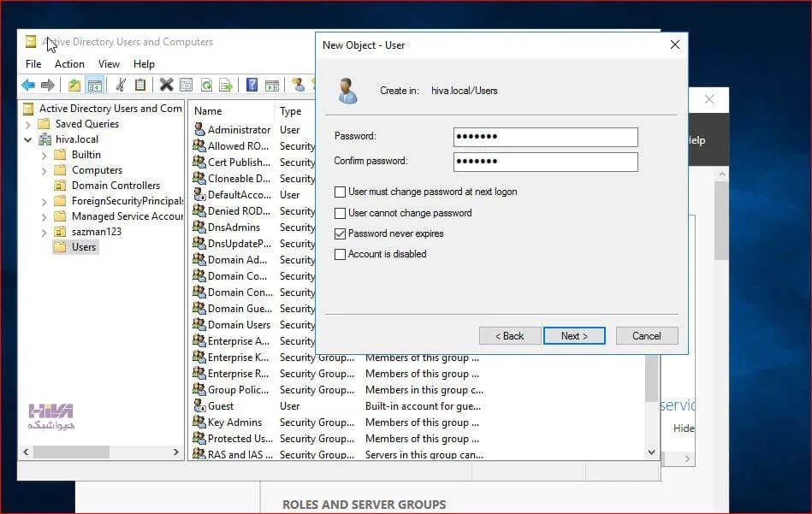Viewport: 812px width, 514px height.
Task: Click the Users folder icon in tree
Action: 61,246
